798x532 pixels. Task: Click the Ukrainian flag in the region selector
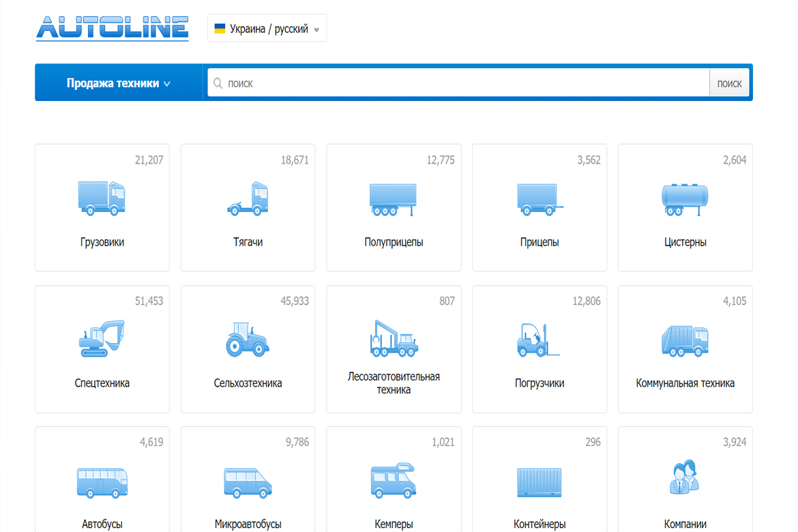(x=220, y=29)
